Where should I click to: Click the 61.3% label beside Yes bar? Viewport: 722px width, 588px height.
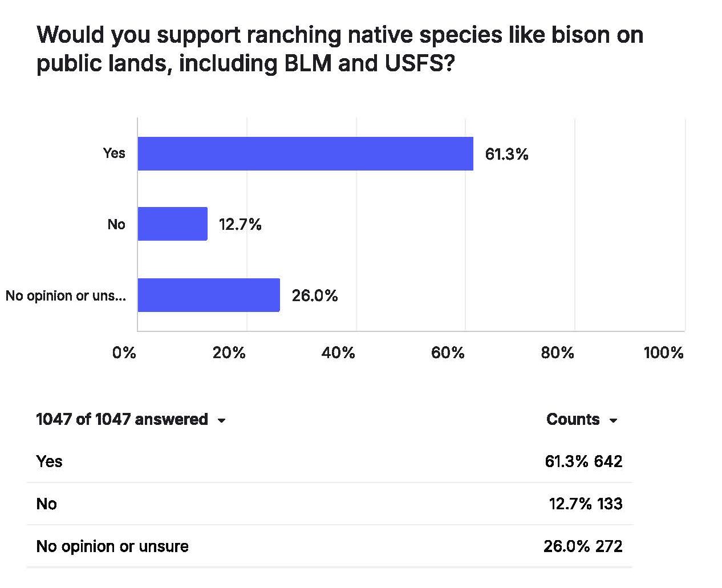tap(506, 154)
